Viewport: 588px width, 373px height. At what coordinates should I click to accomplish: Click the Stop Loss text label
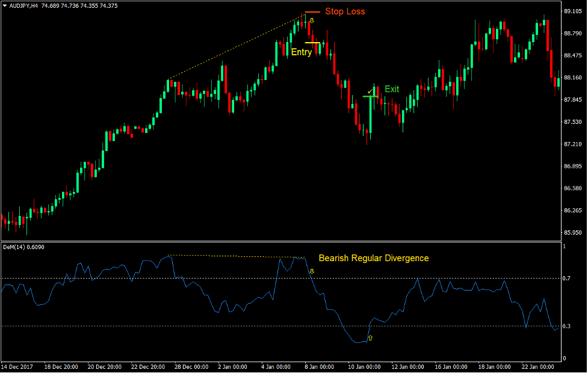[344, 11]
